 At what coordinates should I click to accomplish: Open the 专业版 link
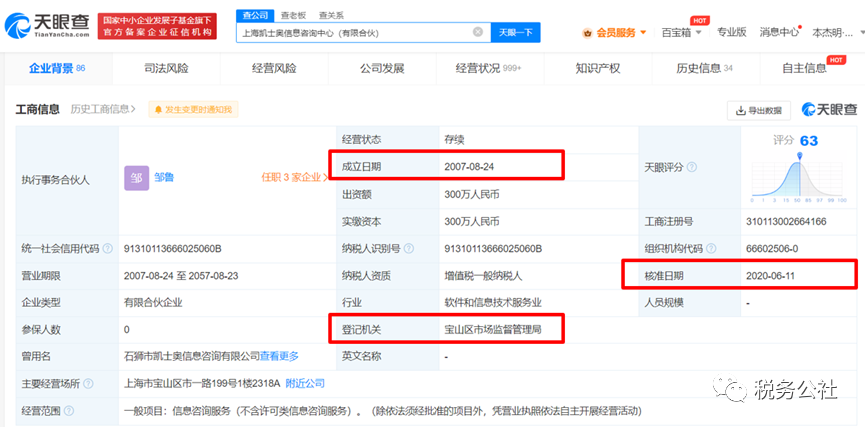731,32
